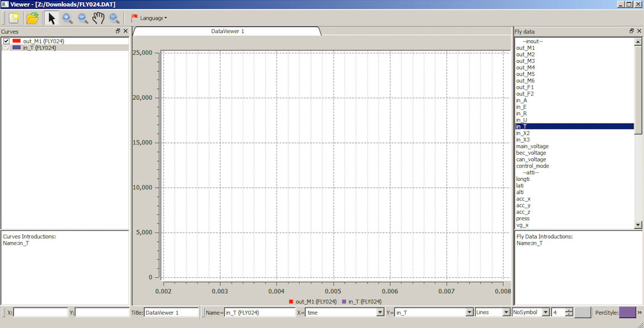Image resolution: width=644 pixels, height=328 pixels.
Task: Select main_voltage in Fly data list
Action: [x=575, y=146]
